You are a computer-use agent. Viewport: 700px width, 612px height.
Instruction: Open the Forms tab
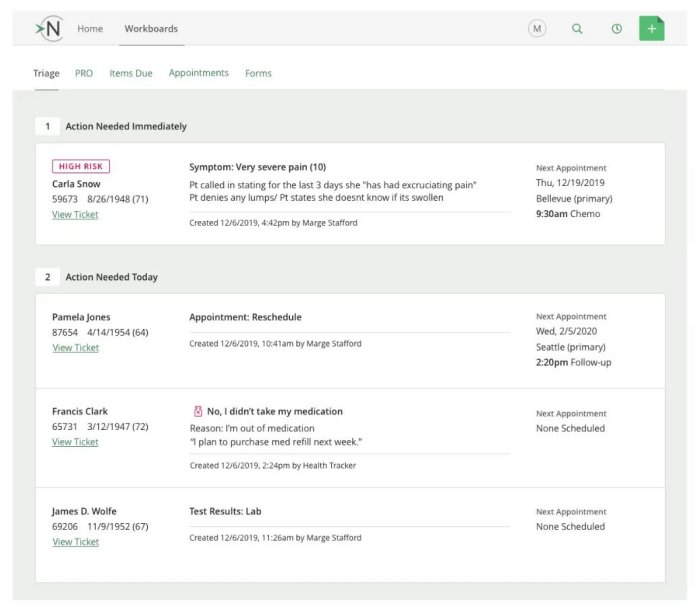click(x=258, y=73)
